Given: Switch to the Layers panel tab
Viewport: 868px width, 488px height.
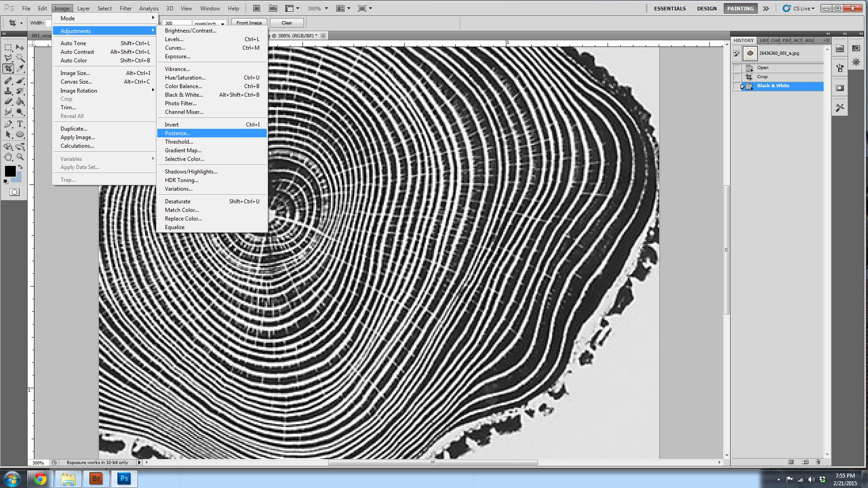Looking at the screenshot, I should coord(764,40).
